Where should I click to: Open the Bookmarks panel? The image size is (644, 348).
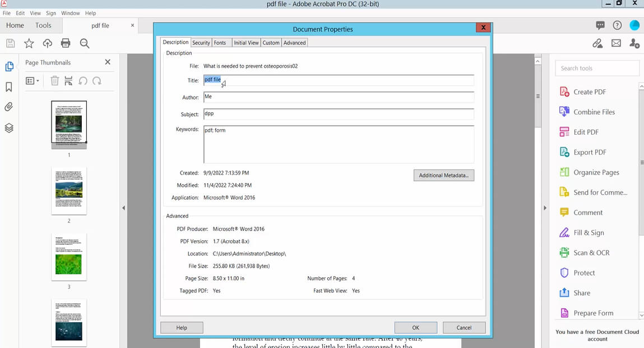tap(9, 86)
